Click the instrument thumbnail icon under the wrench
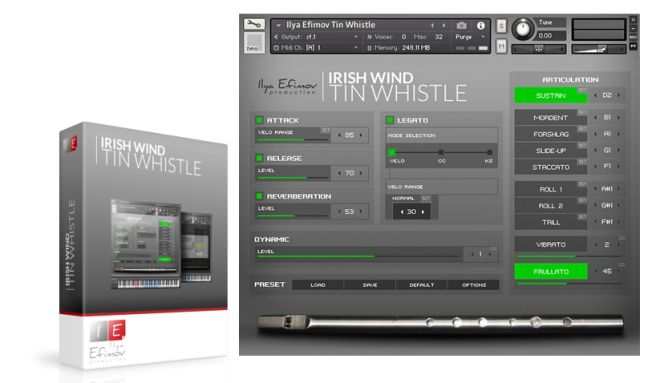660x383 pixels. pos(254,43)
